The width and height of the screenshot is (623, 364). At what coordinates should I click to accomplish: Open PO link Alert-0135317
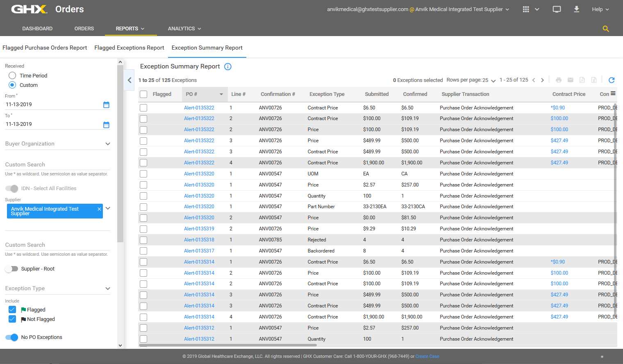point(199,251)
